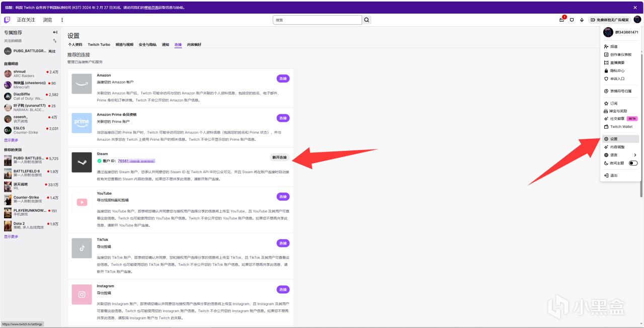Click the sort followed channels icon
This screenshot has height=328, width=644.
click(55, 41)
